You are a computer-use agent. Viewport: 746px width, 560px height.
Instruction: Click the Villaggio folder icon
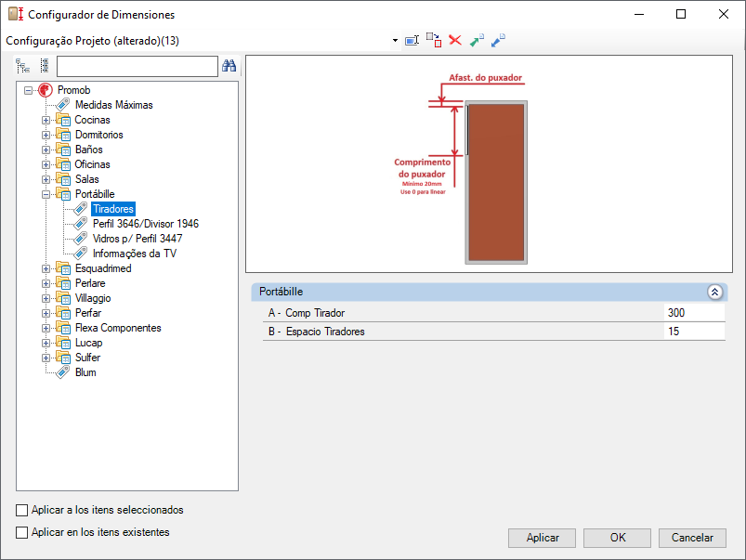[63, 298]
